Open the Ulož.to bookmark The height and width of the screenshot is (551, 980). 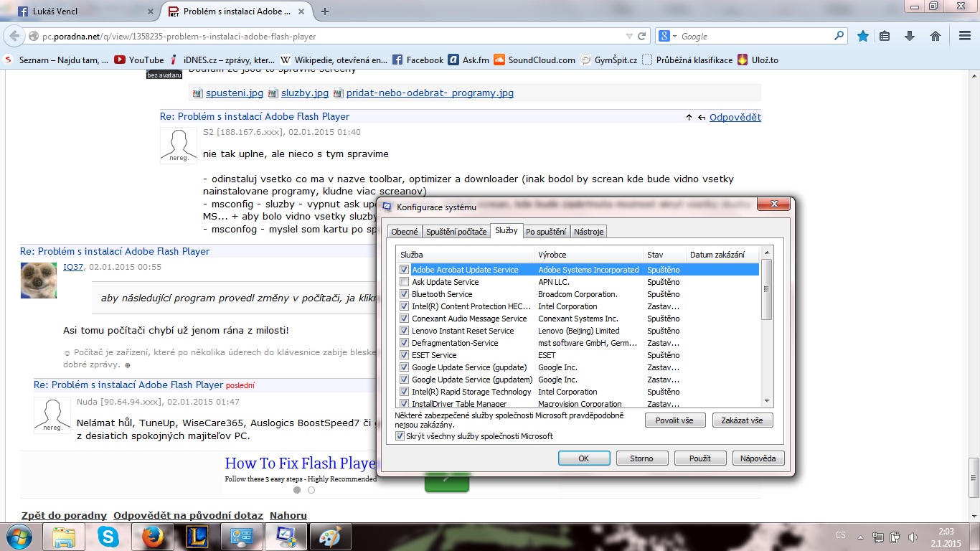pyautogui.click(x=758, y=60)
